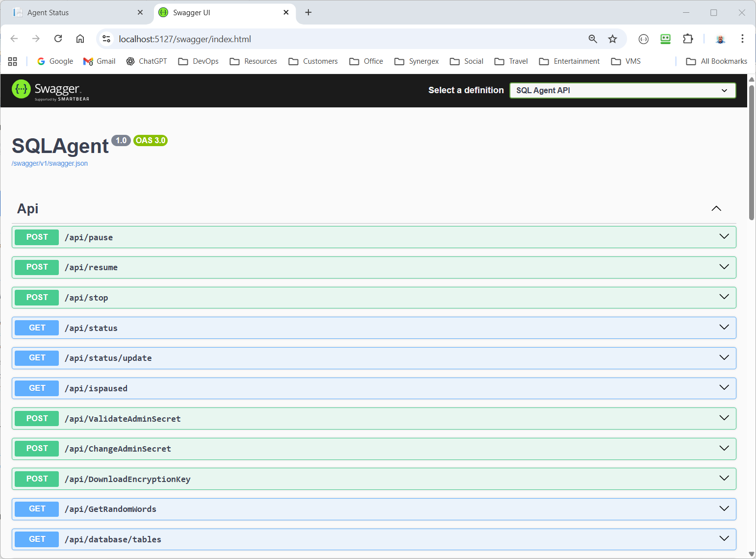Click the Swagger logo icon
Image resolution: width=756 pixels, height=559 pixels.
click(21, 89)
